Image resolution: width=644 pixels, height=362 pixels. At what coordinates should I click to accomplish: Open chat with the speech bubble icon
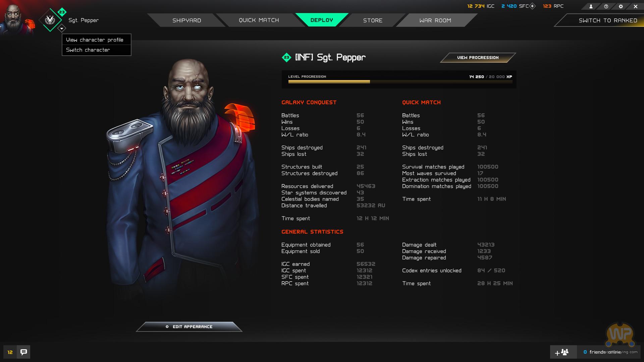click(x=23, y=352)
